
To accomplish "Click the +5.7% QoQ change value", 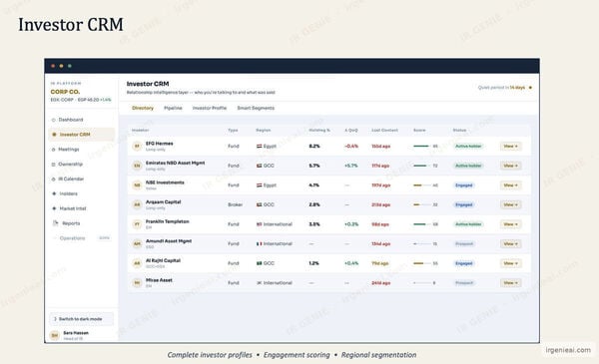I will (x=351, y=166).
